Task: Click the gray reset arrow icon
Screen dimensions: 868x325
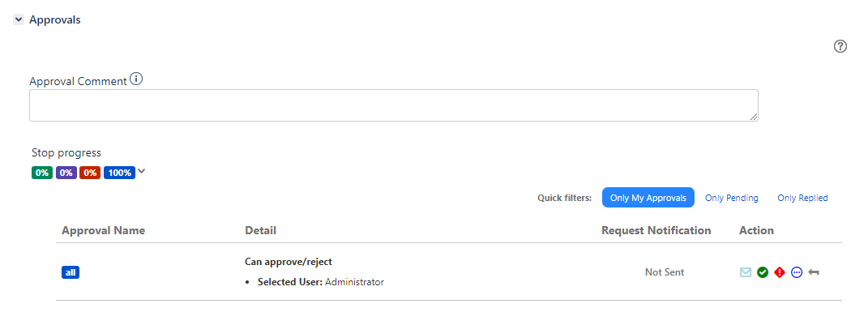Action: (x=813, y=272)
